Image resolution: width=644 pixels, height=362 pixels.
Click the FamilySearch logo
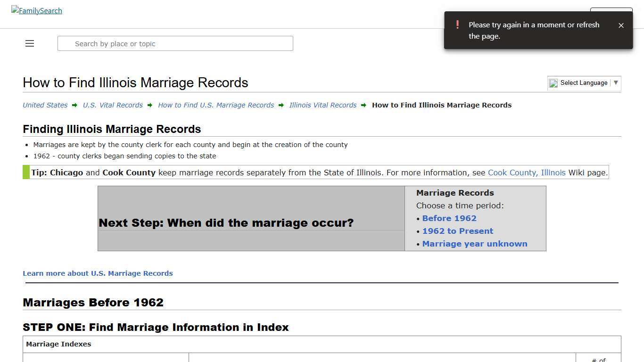36,10
